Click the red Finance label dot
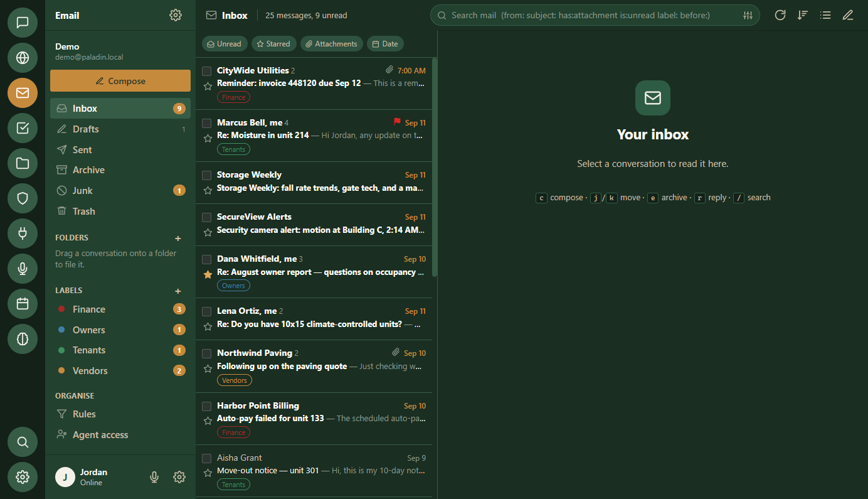Viewport: 868px width, 499px height. click(x=61, y=309)
